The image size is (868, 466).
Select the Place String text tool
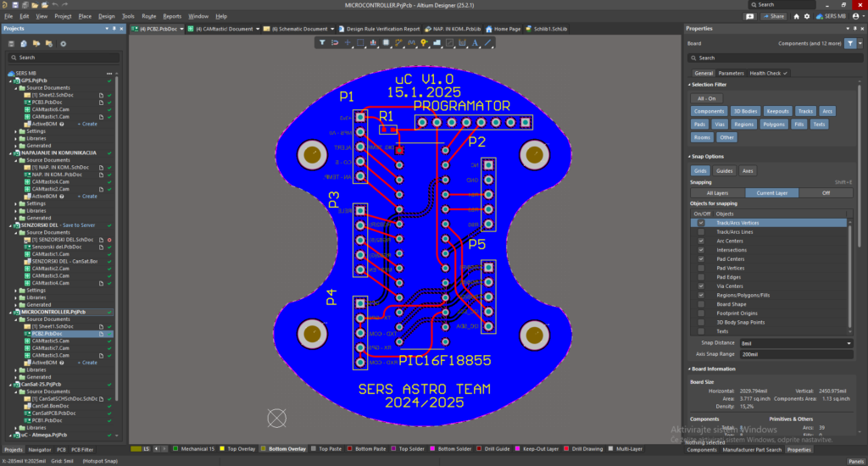(475, 42)
